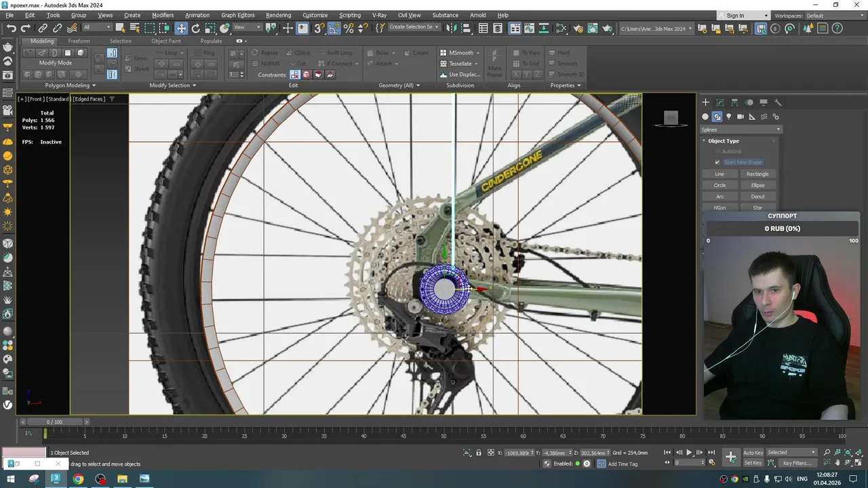Screen dimensions: 868x488
Task: Switch to the Utilities wrench panel tab
Action: pos(778,102)
